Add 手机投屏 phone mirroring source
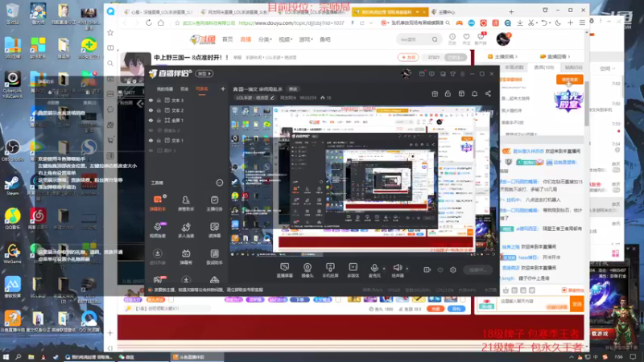Screen dimensions: 644x362 coord(330,270)
